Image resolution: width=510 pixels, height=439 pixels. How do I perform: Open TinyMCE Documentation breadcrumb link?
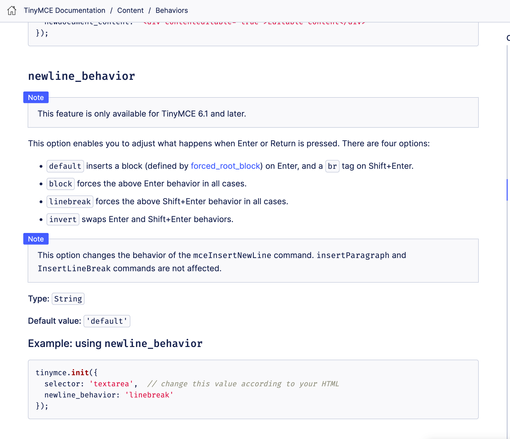(x=64, y=11)
